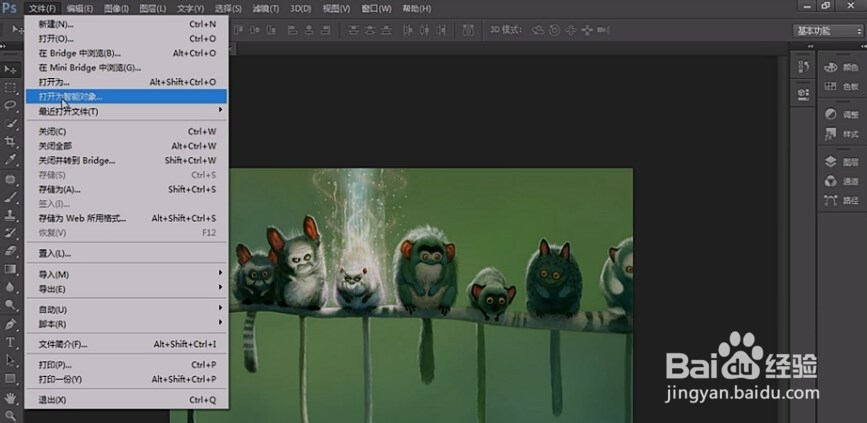Image resolution: width=867 pixels, height=423 pixels.
Task: Select the Crop tool
Action: (x=10, y=141)
